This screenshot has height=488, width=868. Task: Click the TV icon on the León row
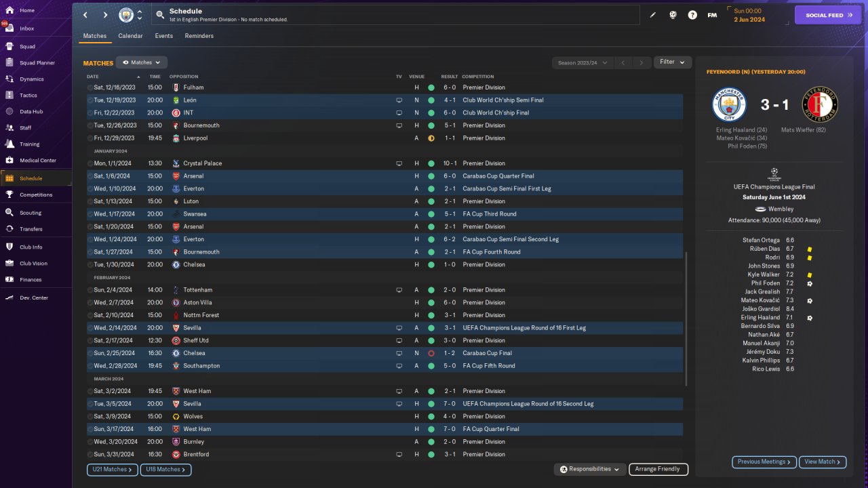click(x=399, y=100)
